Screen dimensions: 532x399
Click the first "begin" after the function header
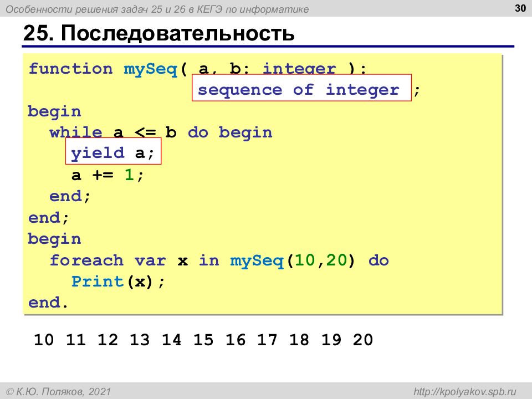pos(55,111)
